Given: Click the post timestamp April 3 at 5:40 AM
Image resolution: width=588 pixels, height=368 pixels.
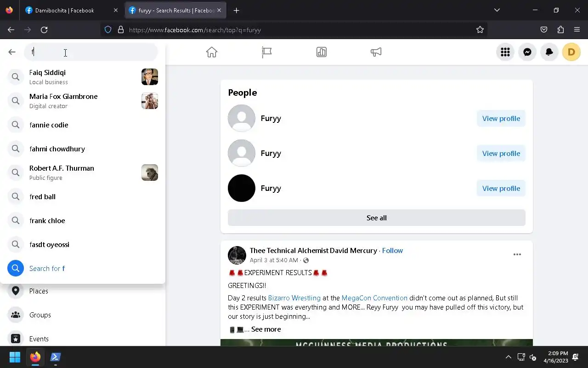Looking at the screenshot, I should (274, 260).
